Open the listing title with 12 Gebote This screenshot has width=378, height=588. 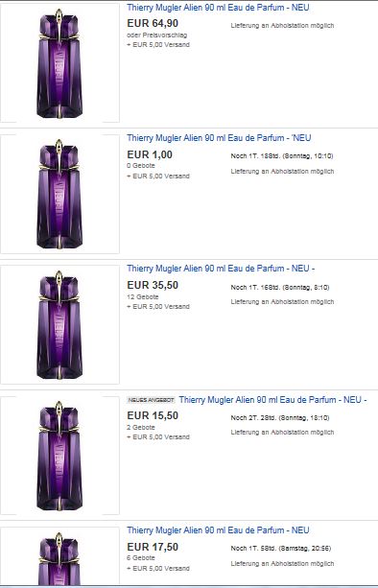click(221, 269)
